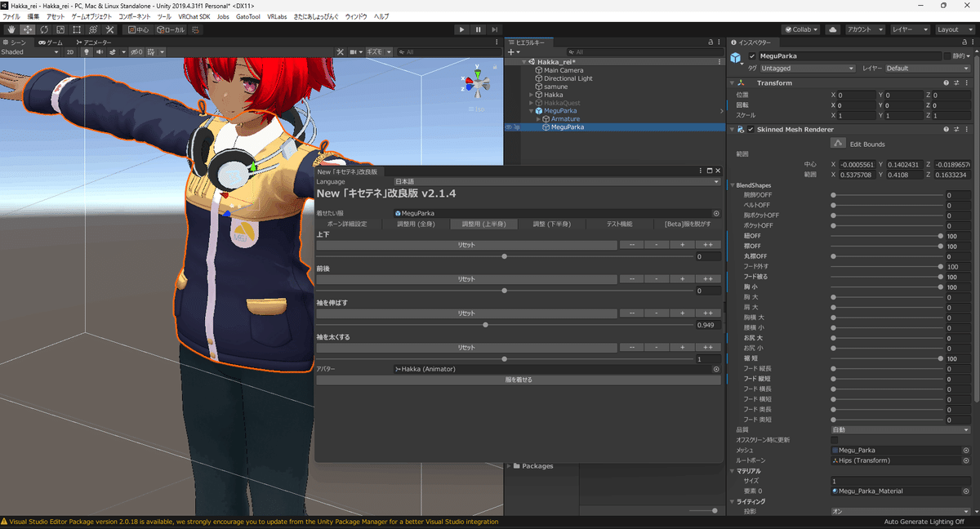Open the ギズモ dropdown

(x=378, y=51)
